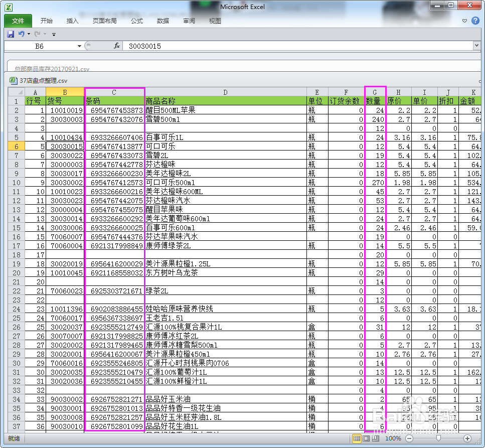Switch to the 开始 ribbon tab

coord(47,21)
